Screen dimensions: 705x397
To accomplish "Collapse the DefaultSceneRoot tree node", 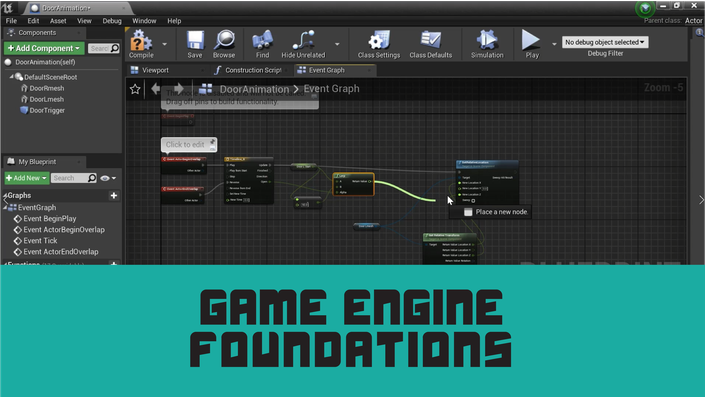I will [x=11, y=77].
